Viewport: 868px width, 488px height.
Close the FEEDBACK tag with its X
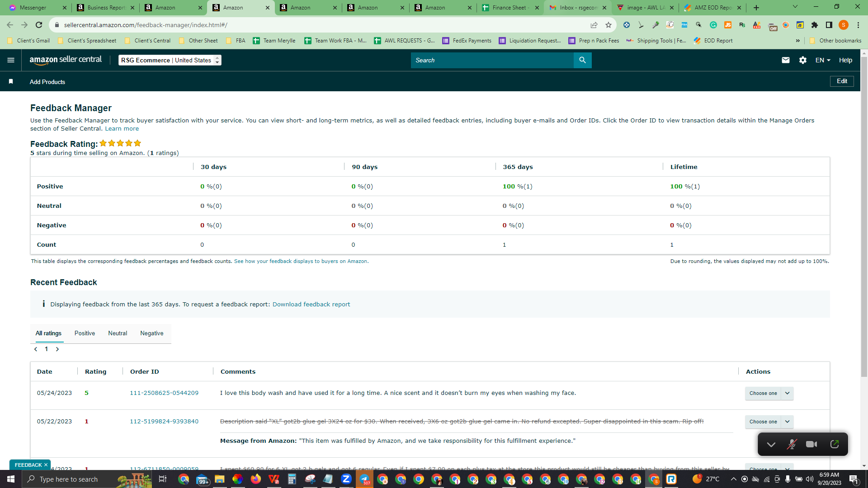tap(46, 465)
